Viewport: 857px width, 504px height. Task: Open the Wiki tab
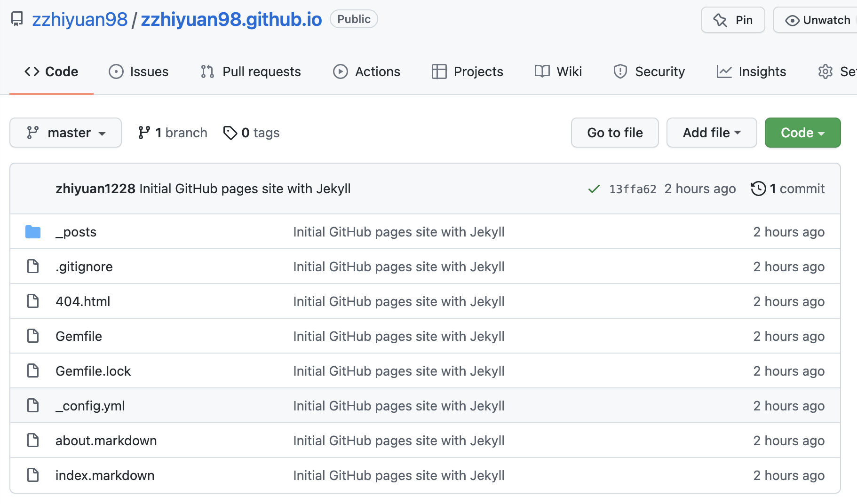pyautogui.click(x=558, y=71)
